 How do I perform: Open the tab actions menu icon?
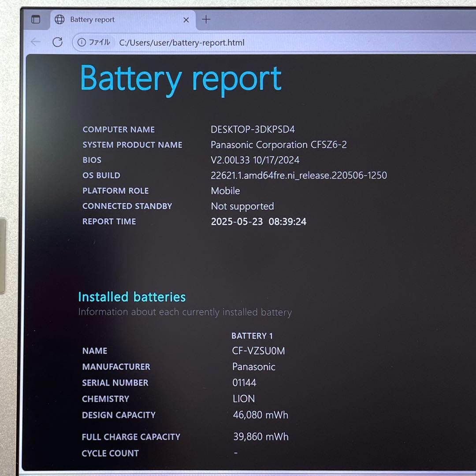[x=36, y=19]
